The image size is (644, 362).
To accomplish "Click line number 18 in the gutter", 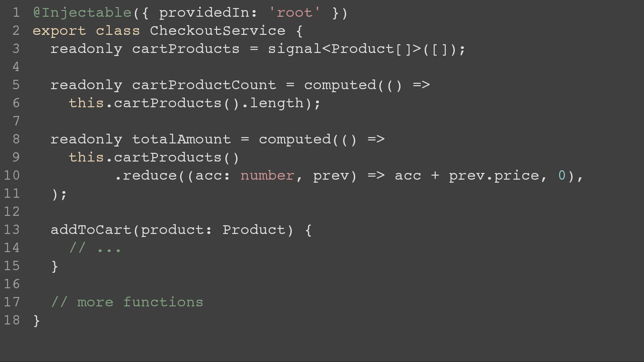I will [12, 320].
